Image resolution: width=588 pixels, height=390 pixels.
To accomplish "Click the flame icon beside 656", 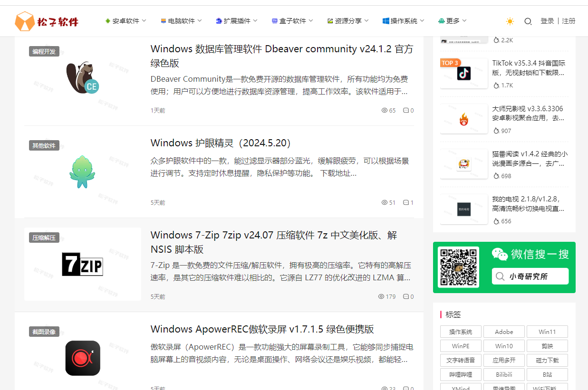I will pyautogui.click(x=496, y=221).
